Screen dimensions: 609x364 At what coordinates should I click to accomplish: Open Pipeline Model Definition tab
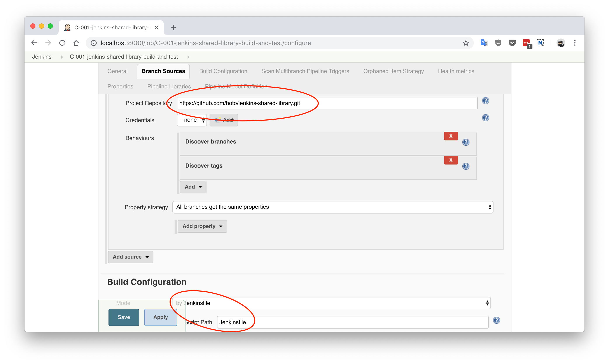(x=236, y=87)
